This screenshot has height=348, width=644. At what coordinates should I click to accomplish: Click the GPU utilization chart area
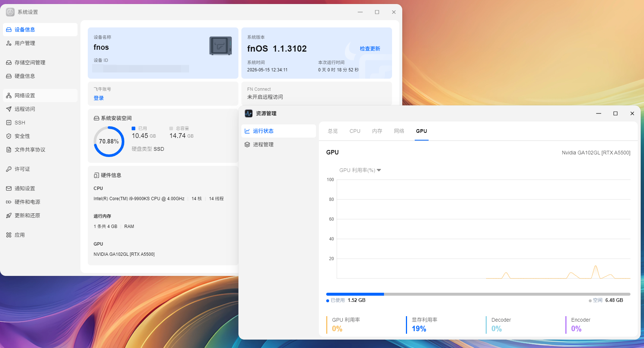(483, 229)
